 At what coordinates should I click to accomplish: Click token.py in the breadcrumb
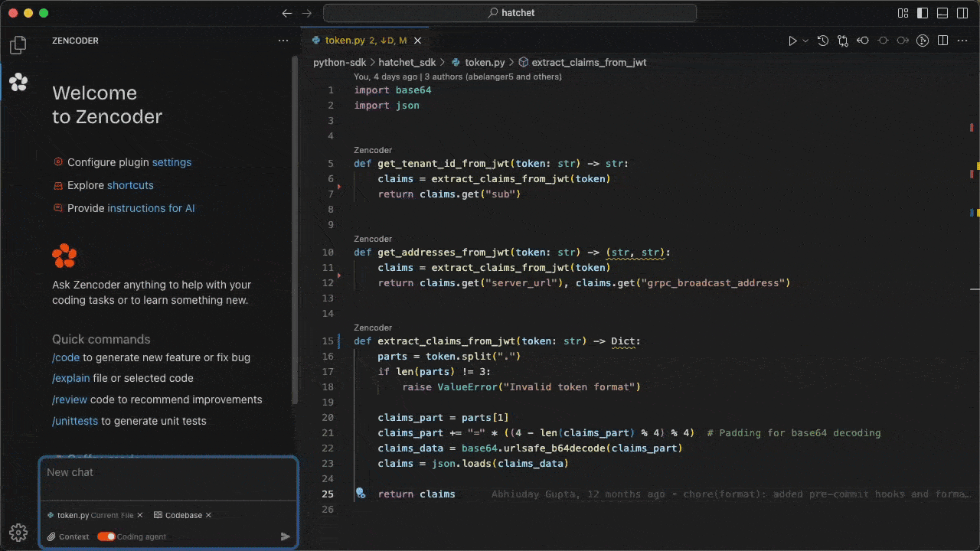point(485,62)
